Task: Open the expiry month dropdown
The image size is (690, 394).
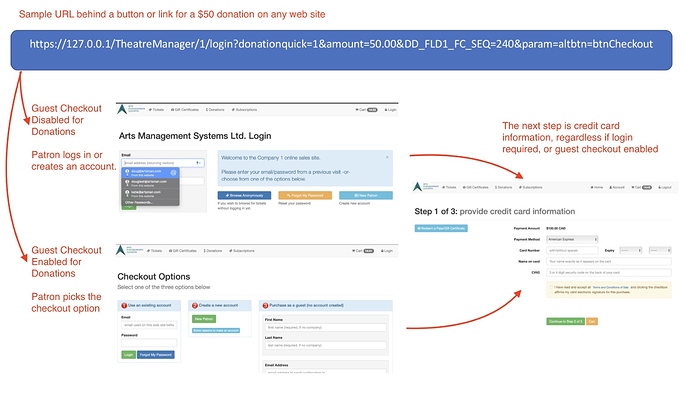Action: coord(631,250)
